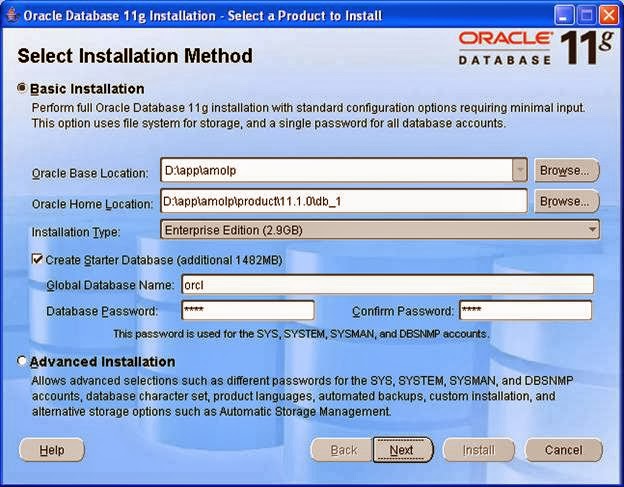
Task: Click the Next button
Action: pos(402,450)
